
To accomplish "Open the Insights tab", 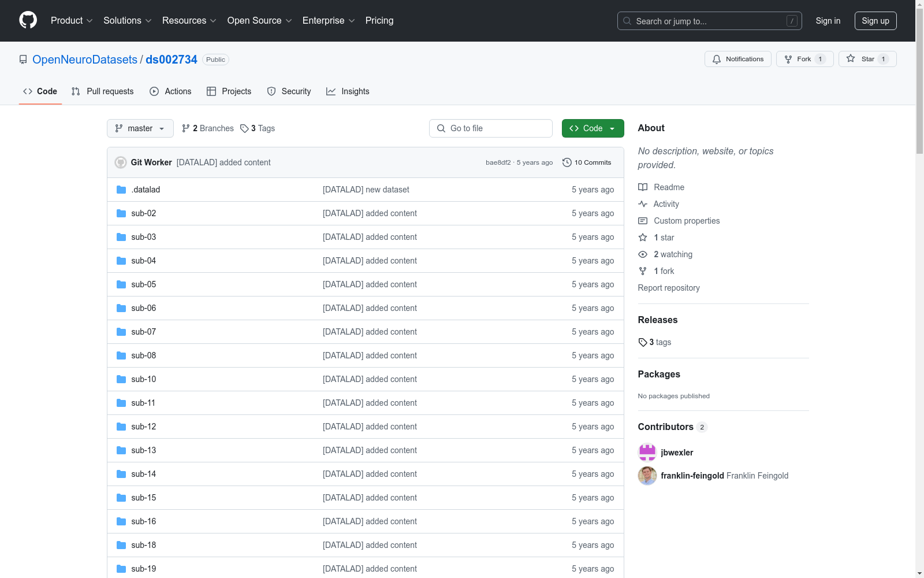I will pos(348,91).
